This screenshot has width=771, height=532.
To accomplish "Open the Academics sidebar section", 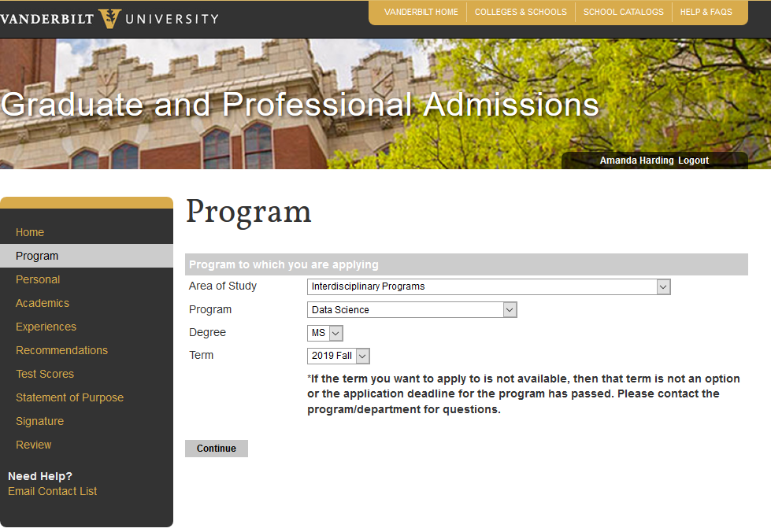I will [x=42, y=303].
